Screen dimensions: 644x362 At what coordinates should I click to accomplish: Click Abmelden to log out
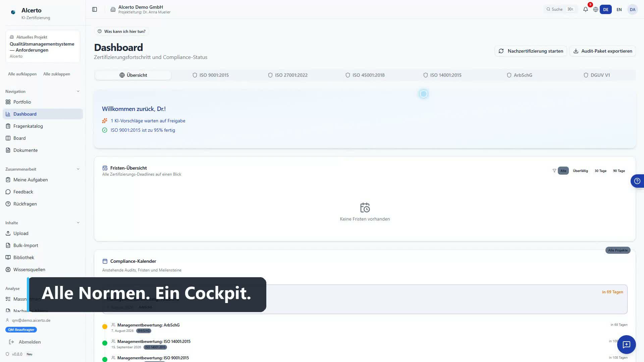[x=30, y=342]
